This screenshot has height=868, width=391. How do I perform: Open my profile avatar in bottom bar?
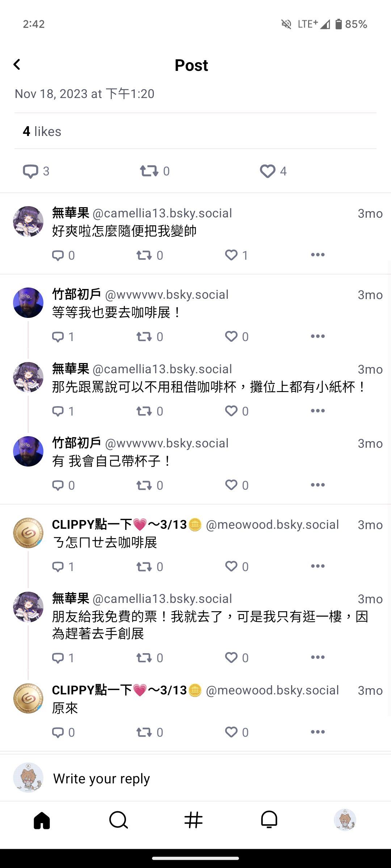click(345, 820)
